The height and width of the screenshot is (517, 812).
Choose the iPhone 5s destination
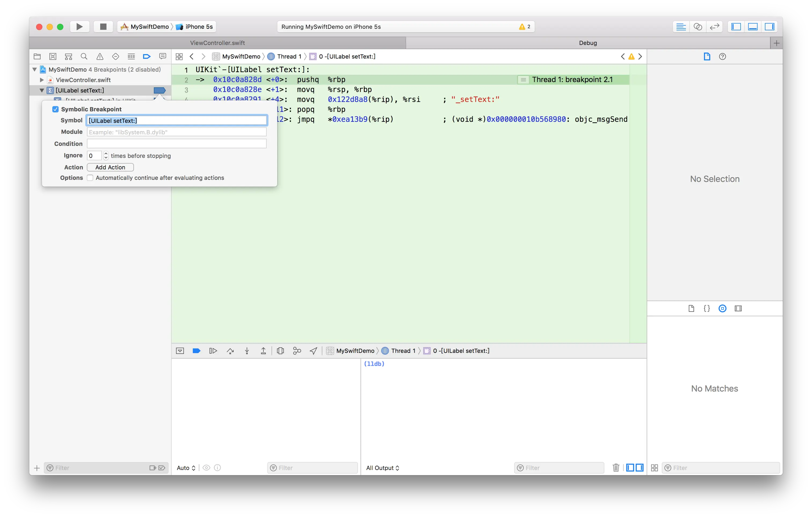tap(195, 27)
